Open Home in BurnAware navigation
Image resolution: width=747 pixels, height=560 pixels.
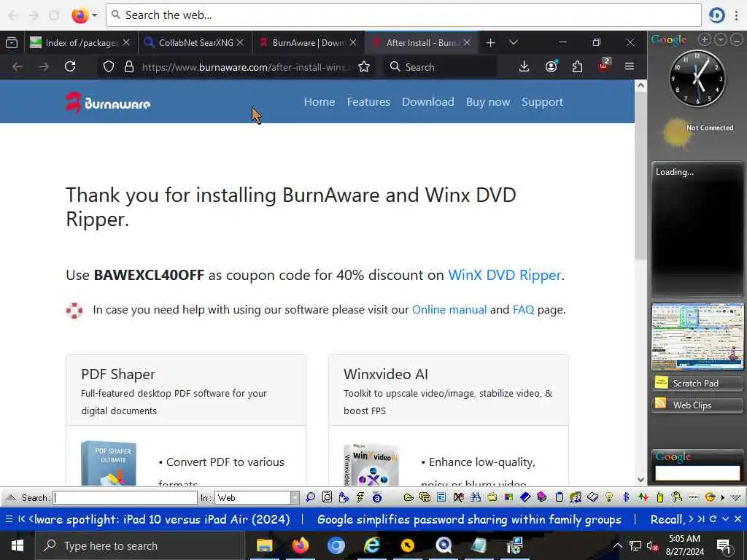coord(320,102)
